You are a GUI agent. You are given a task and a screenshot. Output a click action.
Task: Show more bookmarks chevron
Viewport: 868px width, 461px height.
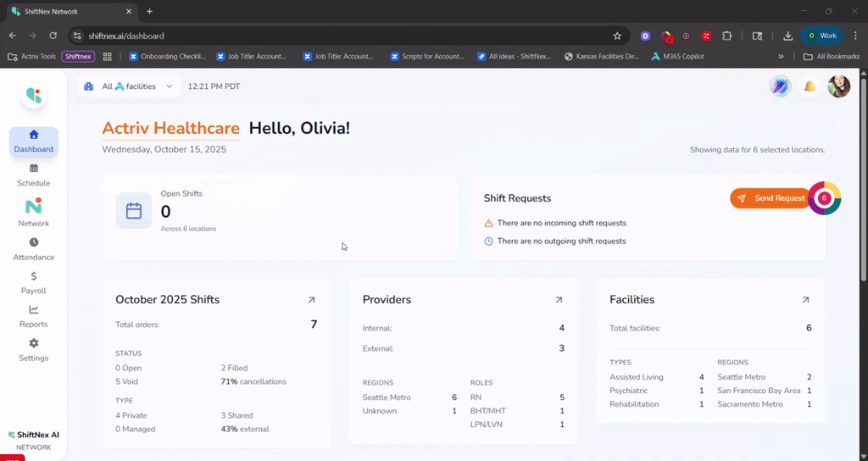click(x=781, y=57)
